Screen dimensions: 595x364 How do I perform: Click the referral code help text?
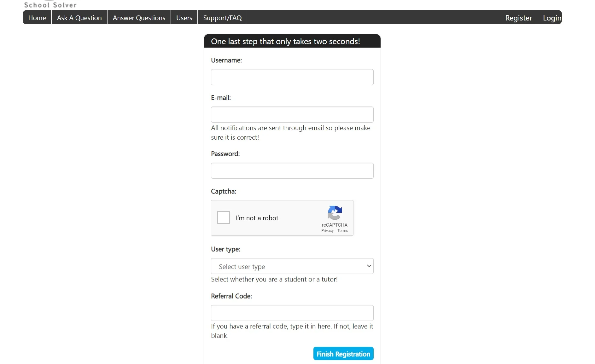[x=292, y=331]
